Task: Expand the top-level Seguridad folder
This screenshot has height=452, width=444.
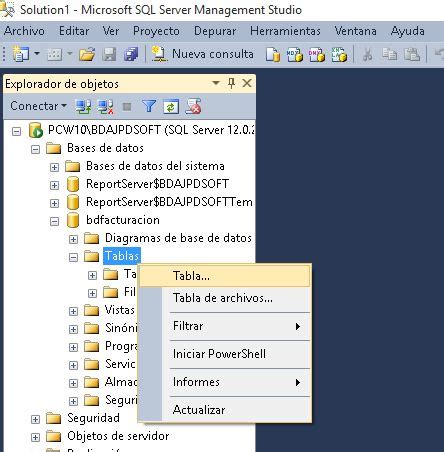Action: pos(35,419)
